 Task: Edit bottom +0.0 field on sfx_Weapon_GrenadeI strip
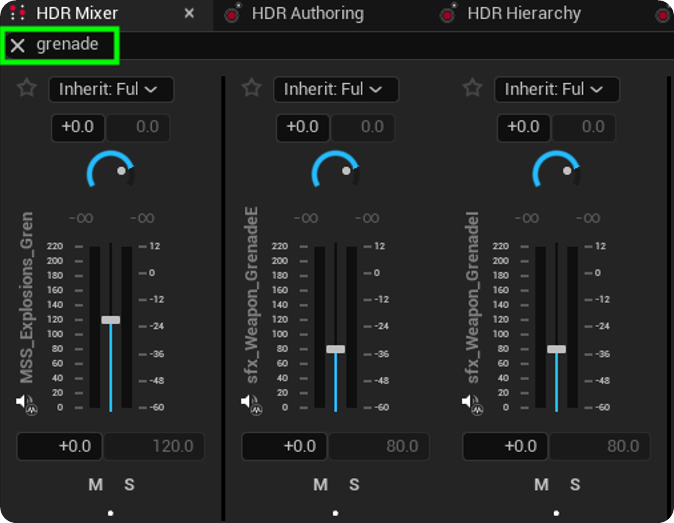[505, 447]
